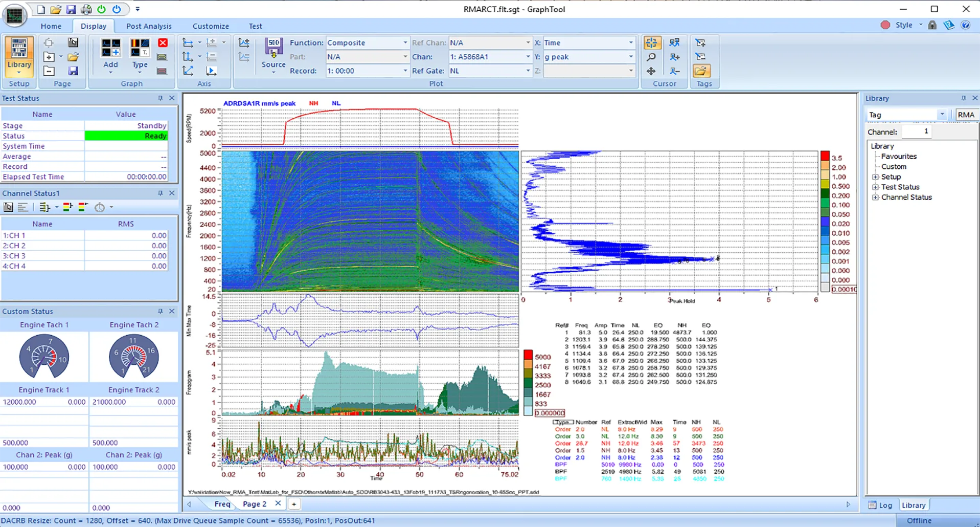Toggle auto-hide pin on Test Status panel
The image size is (980, 527).
pyautogui.click(x=160, y=98)
